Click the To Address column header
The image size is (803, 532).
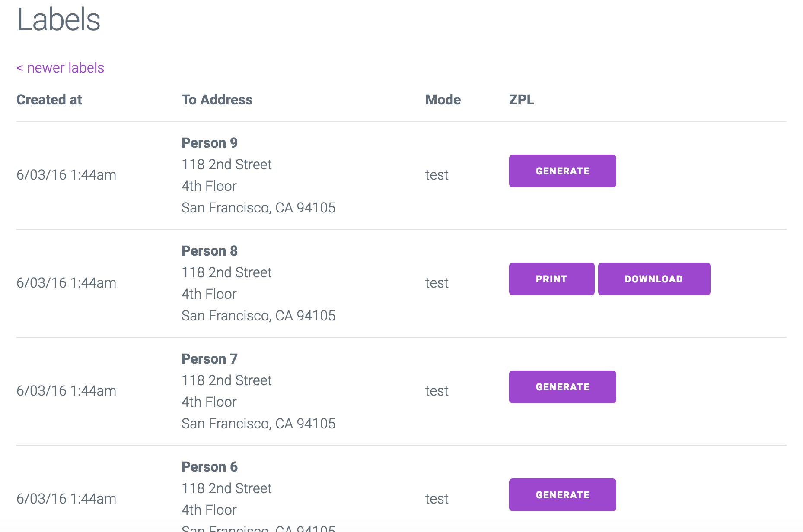click(217, 100)
